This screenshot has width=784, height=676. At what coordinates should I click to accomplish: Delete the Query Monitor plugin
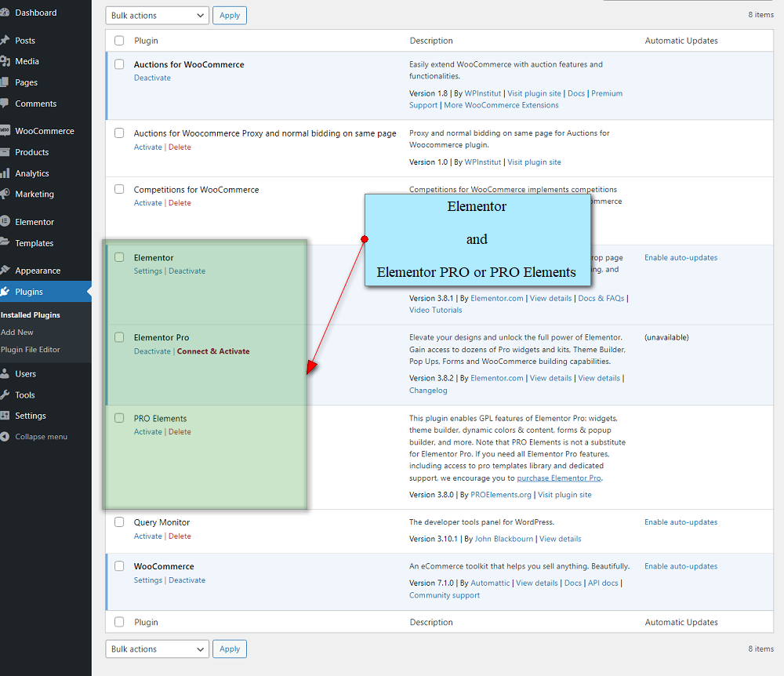[180, 536]
